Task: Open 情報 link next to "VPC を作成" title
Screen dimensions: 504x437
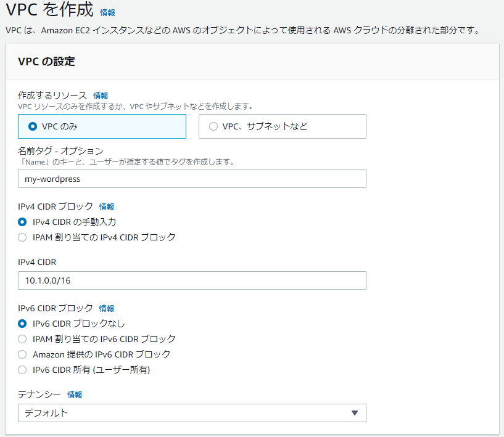Action: pos(107,12)
